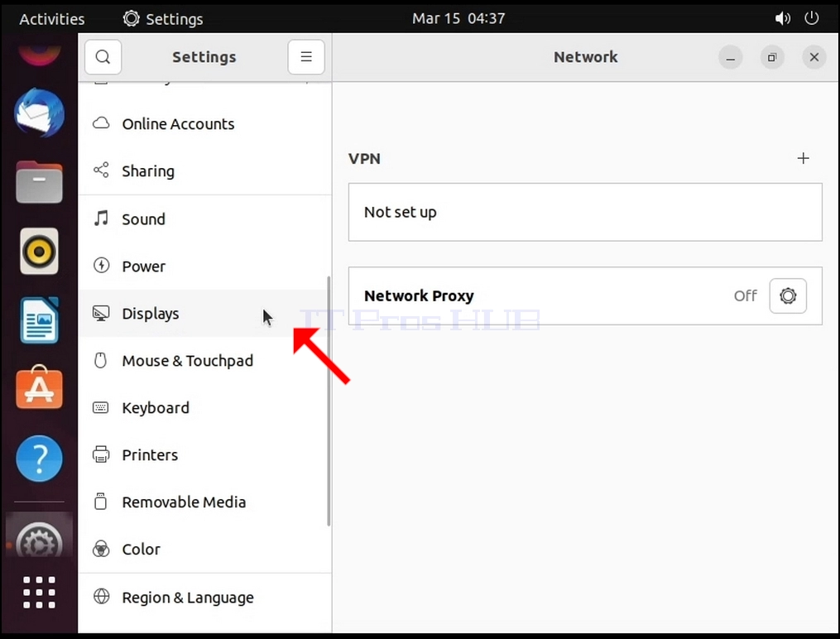Open Help from the dock
This screenshot has height=639, width=840.
39,459
